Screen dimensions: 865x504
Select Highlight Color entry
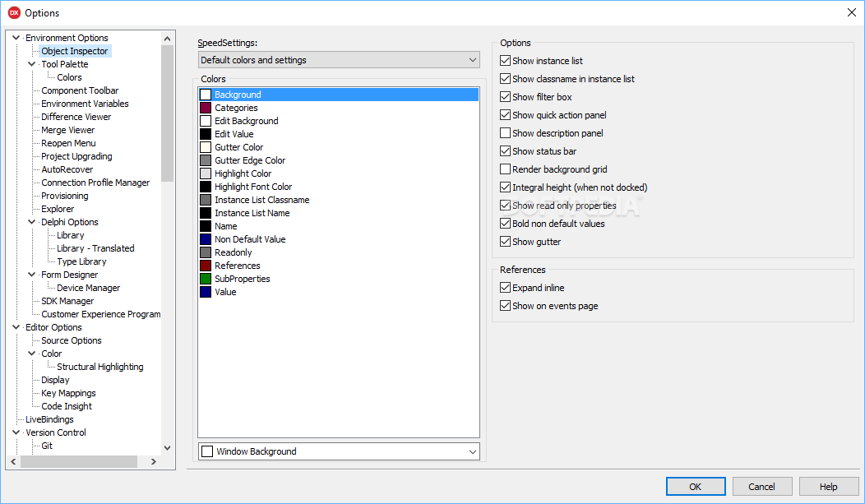pos(339,173)
